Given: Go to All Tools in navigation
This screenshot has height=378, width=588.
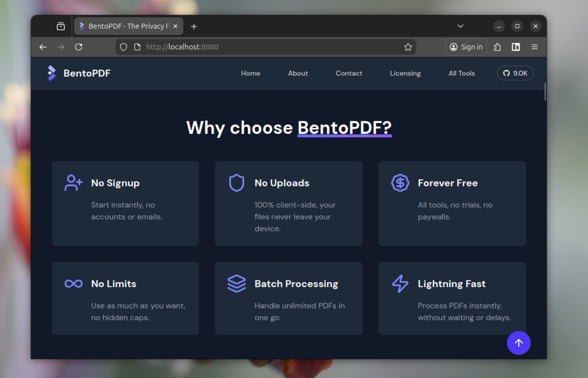Looking at the screenshot, I should [462, 74].
